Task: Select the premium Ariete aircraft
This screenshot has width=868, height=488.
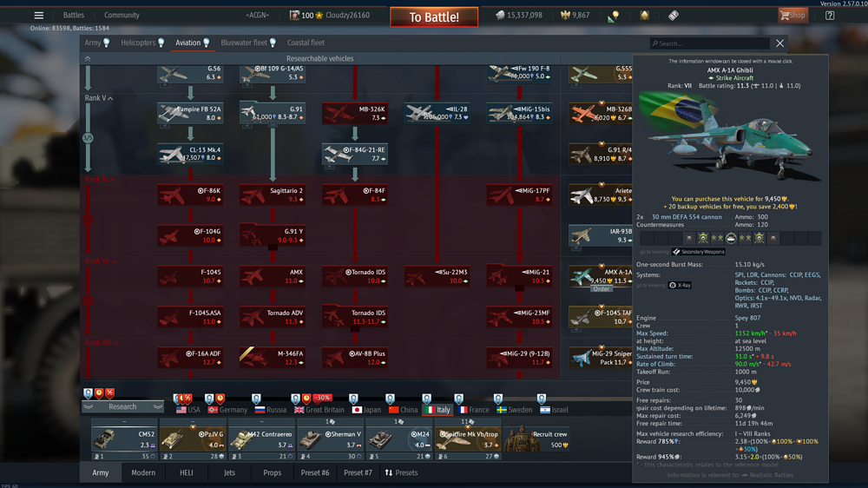Action: [x=601, y=195]
